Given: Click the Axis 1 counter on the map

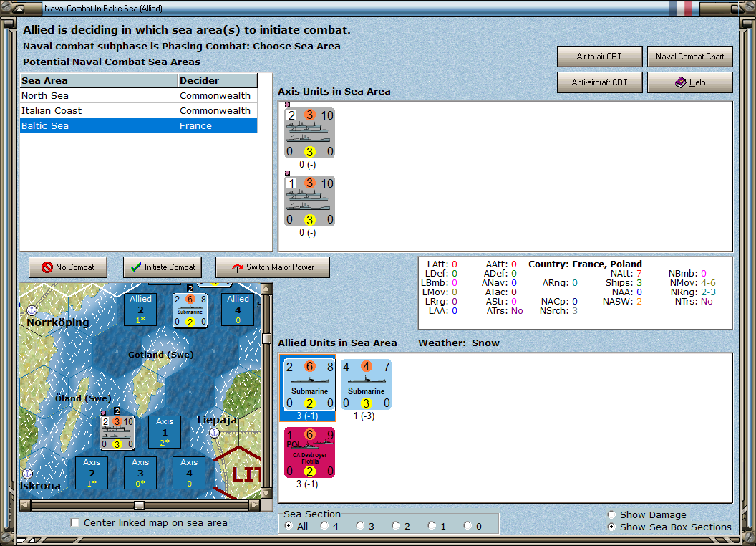Looking at the screenshot, I should 163,432.
